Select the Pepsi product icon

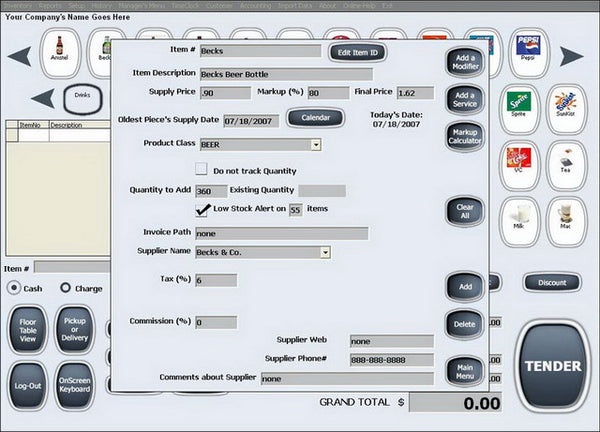[x=528, y=53]
